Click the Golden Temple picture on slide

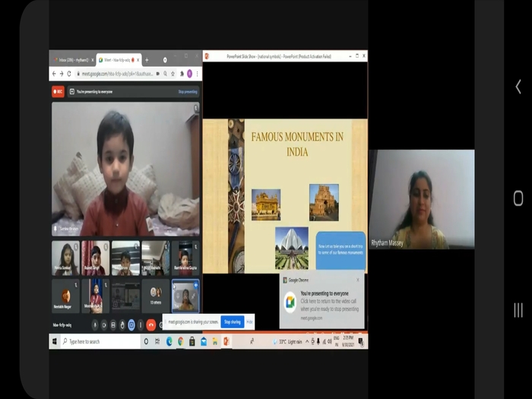(266, 205)
